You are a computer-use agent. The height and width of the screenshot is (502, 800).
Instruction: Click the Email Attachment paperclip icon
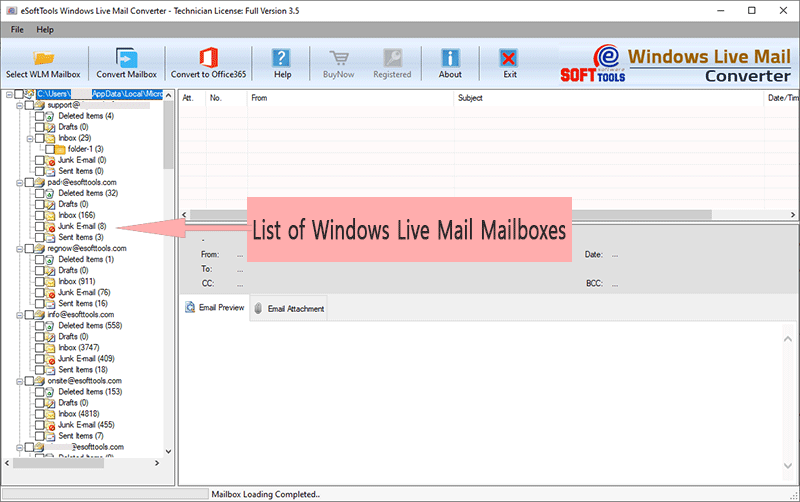coord(258,308)
